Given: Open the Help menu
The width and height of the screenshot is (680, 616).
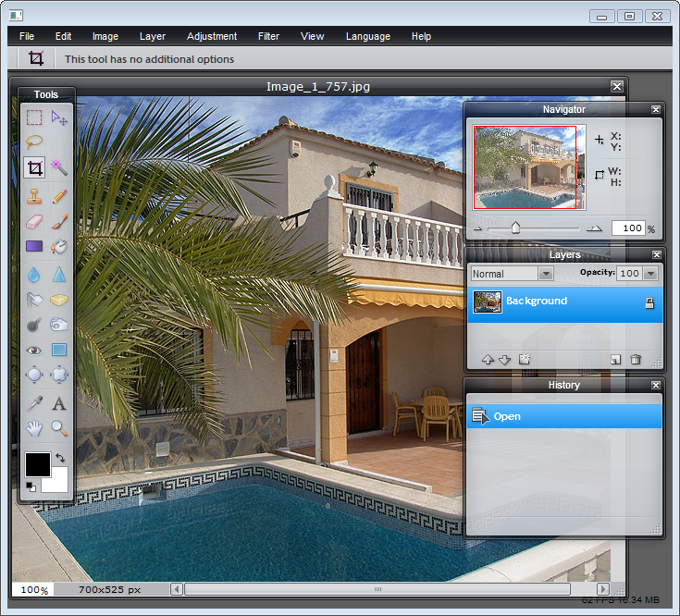Looking at the screenshot, I should 422,36.
